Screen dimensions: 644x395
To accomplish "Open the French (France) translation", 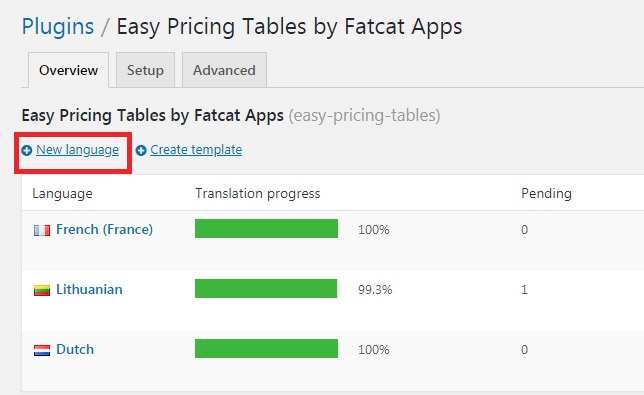I will click(104, 229).
